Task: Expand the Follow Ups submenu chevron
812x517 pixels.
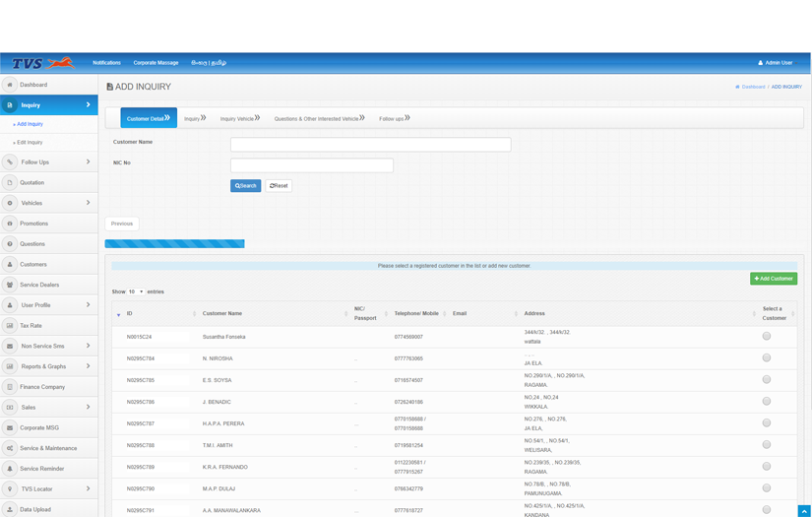Action: (88, 162)
